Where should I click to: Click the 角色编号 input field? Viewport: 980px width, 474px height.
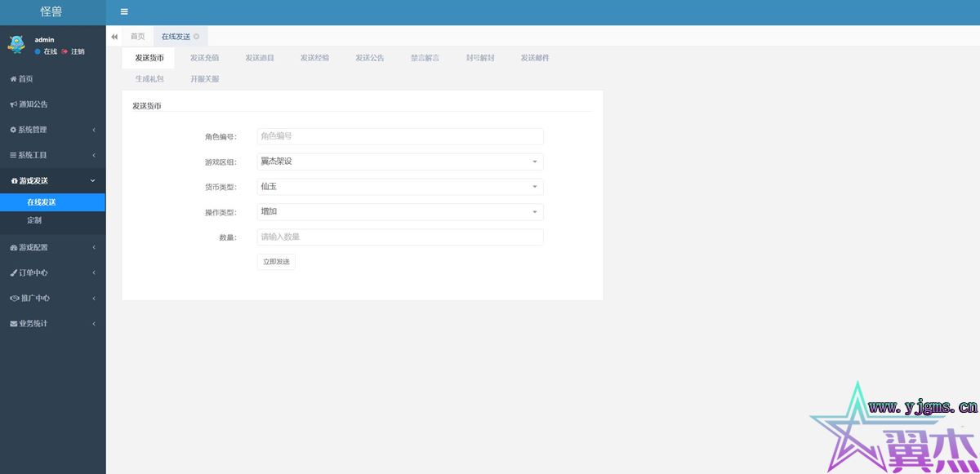(399, 136)
